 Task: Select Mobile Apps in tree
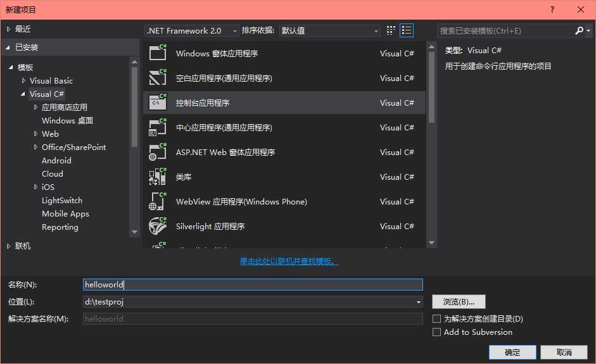(65, 213)
